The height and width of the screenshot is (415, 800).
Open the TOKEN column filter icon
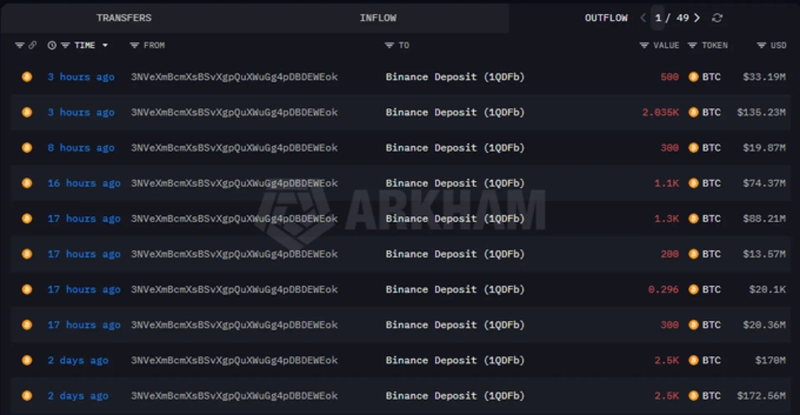pyautogui.click(x=692, y=46)
